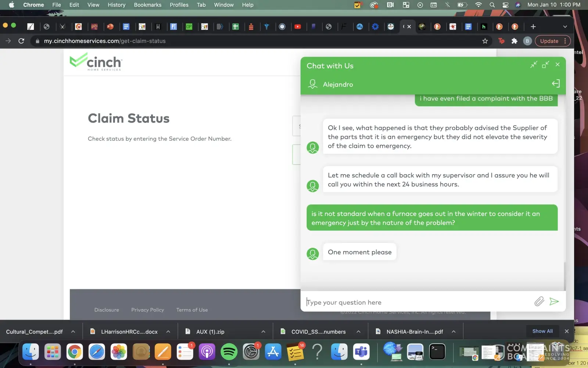This screenshot has height=368, width=588.
Task: Minimize the chat with collapse arrows icon
Action: 534,65
